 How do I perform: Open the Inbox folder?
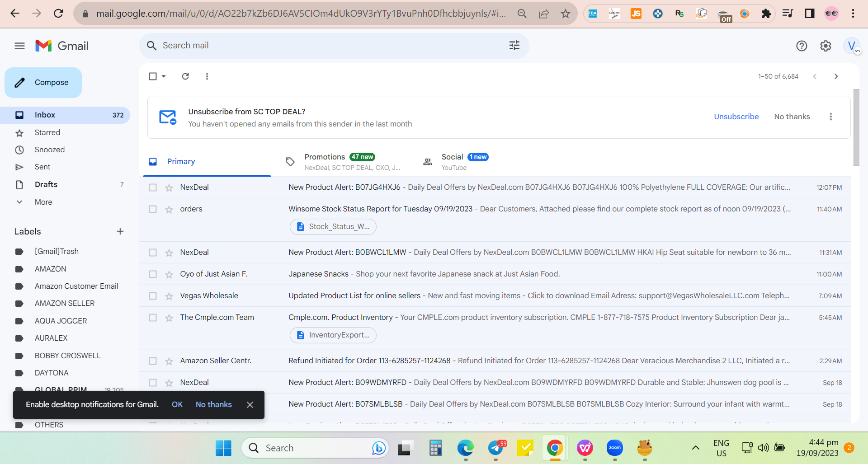pos(65,115)
